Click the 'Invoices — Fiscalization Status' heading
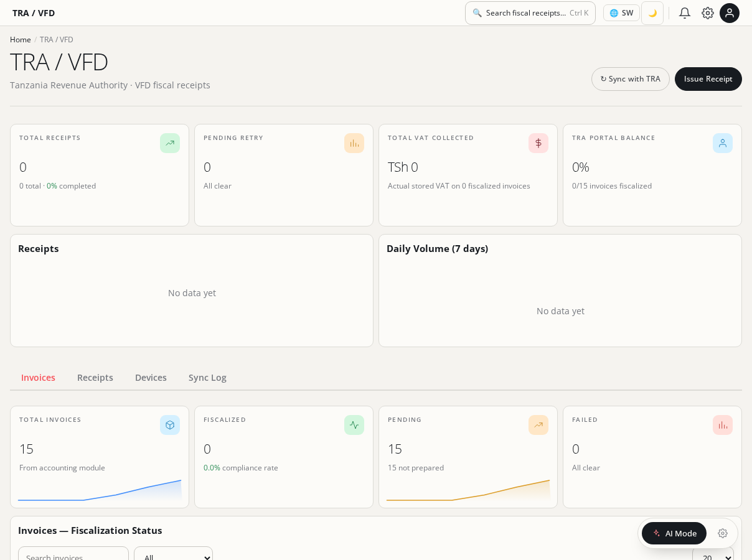 90,531
